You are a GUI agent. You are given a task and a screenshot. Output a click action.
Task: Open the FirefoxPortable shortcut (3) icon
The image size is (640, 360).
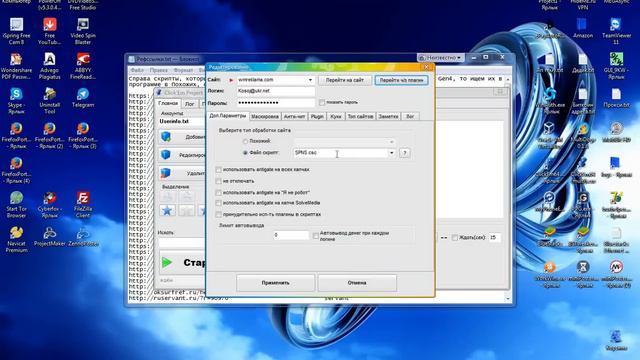(83, 135)
